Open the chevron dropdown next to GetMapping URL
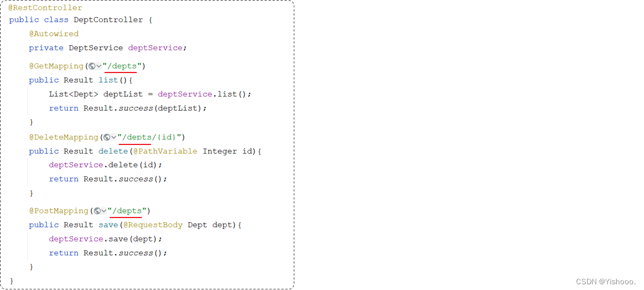 point(99,66)
